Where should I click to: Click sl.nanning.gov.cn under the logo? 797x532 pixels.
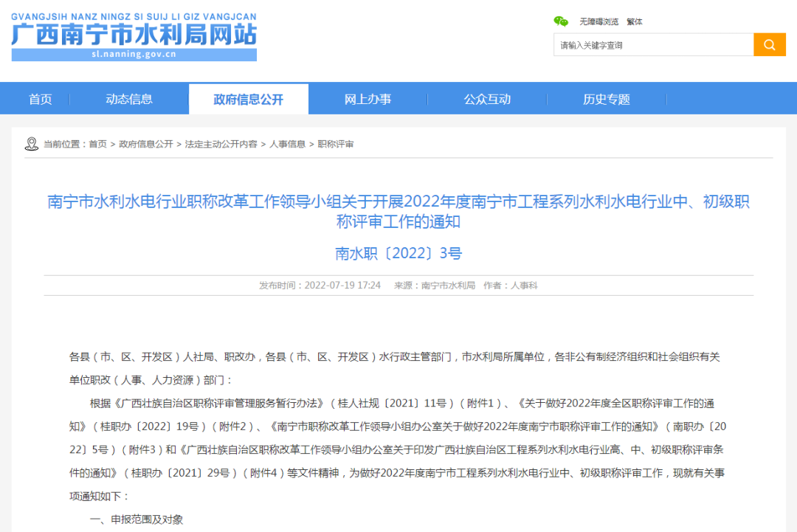pyautogui.click(x=134, y=54)
